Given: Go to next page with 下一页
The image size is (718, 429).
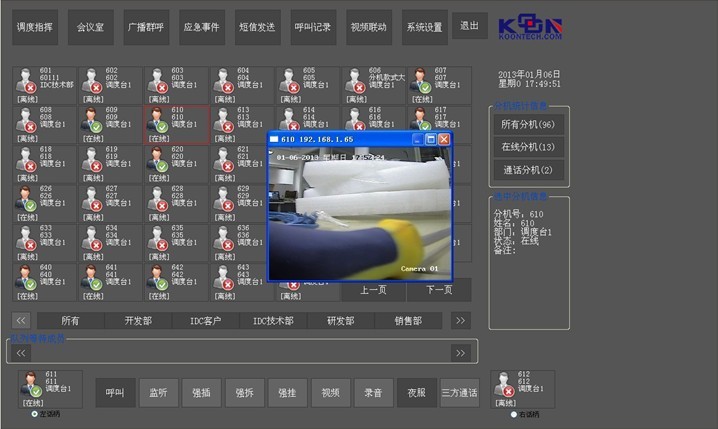Looking at the screenshot, I should [437, 291].
